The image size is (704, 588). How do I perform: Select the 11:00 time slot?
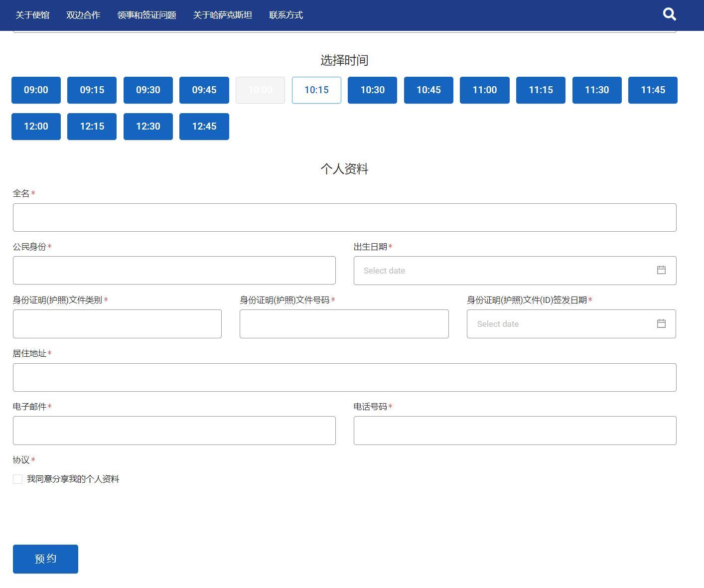click(485, 90)
